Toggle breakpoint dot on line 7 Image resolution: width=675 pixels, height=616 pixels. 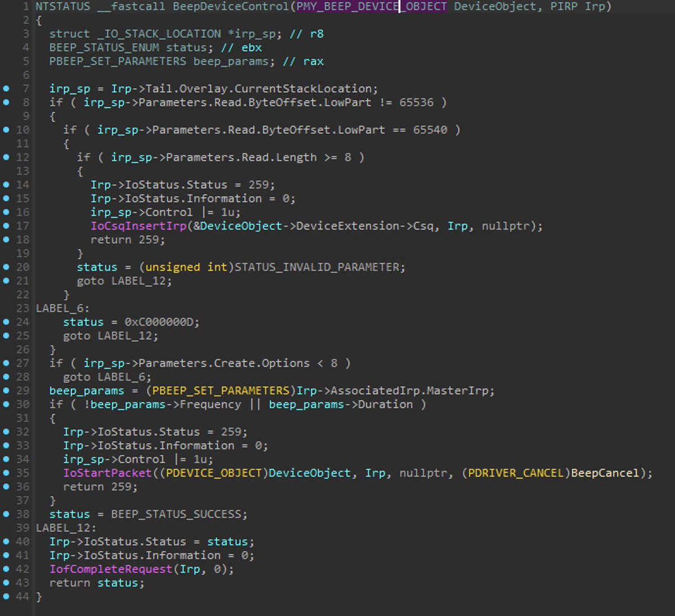pyautogui.click(x=6, y=88)
